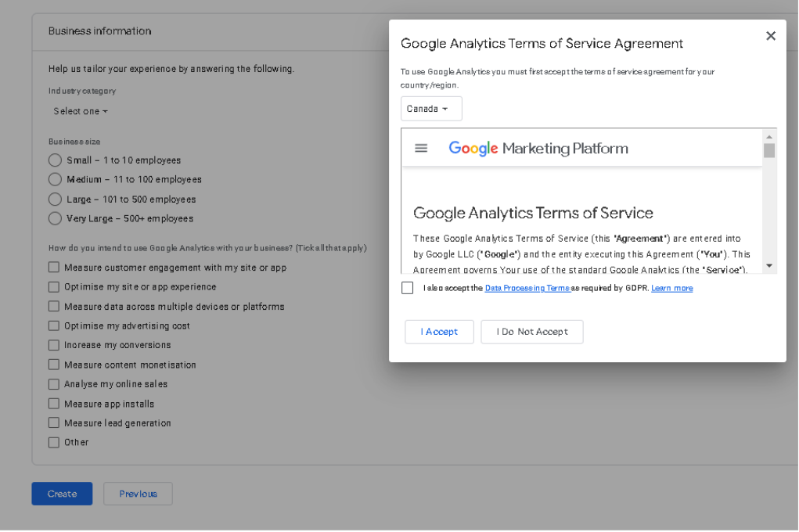Choose Medium 11 to 100 employees
The height and width of the screenshot is (532, 799).
(x=55, y=180)
